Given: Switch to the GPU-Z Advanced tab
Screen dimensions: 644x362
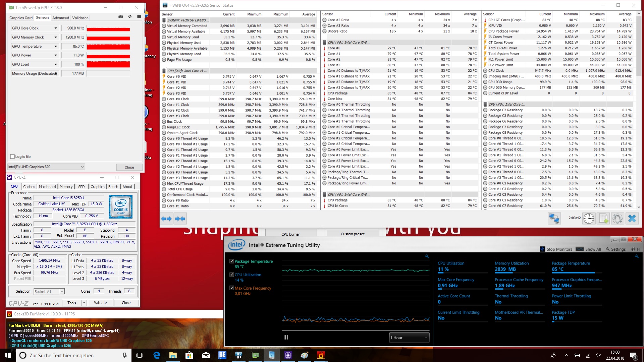Looking at the screenshot, I should (60, 18).
